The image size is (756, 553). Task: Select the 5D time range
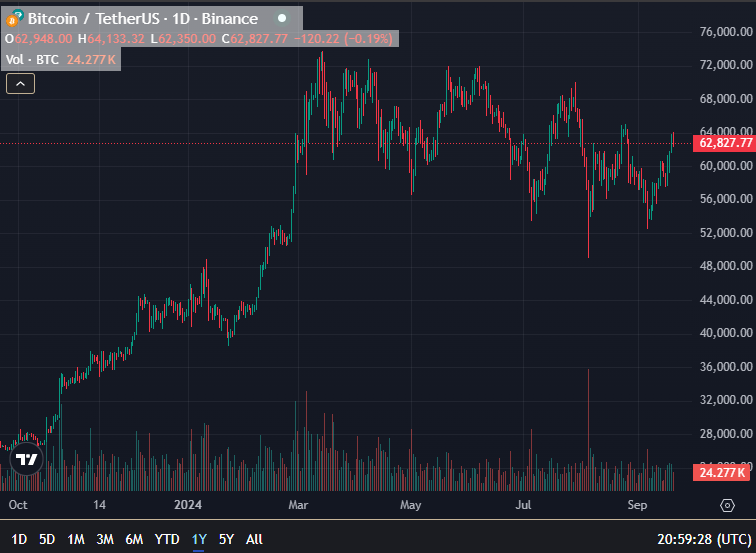(47, 539)
